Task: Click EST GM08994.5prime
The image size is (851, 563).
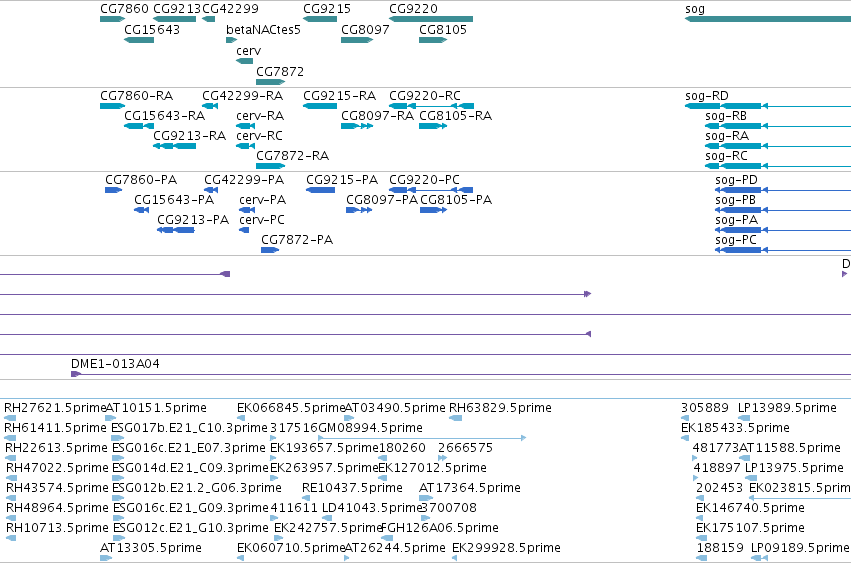Action: pos(422,438)
